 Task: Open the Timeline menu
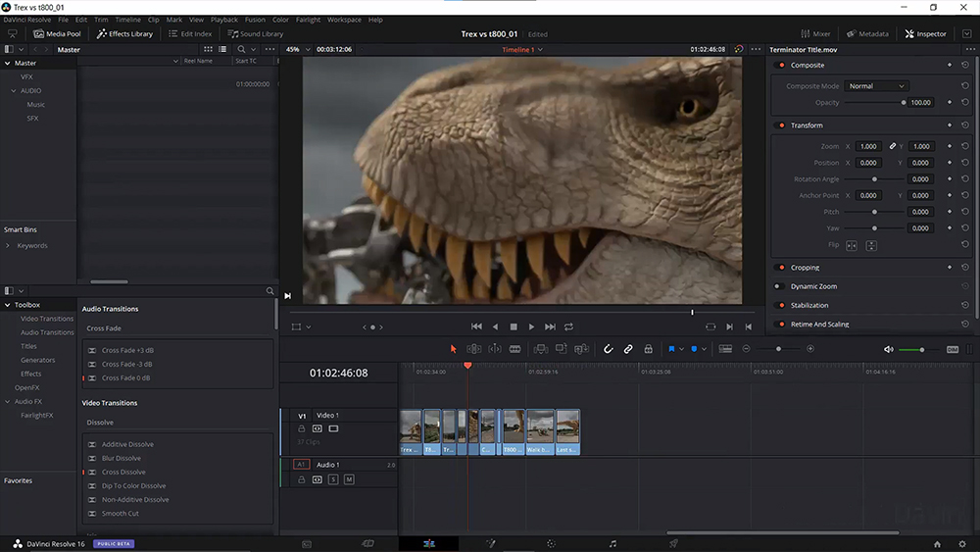tap(128, 20)
